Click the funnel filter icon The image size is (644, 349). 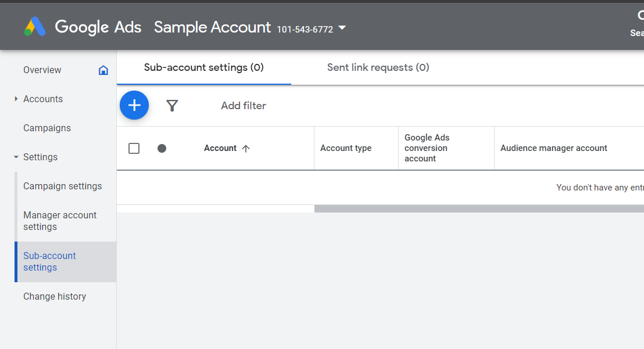coord(172,106)
